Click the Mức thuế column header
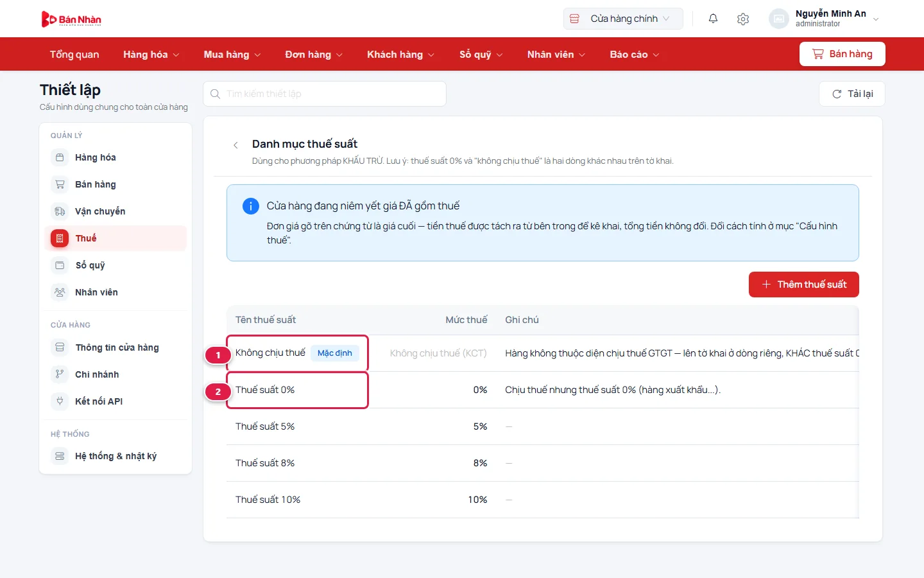 466,320
